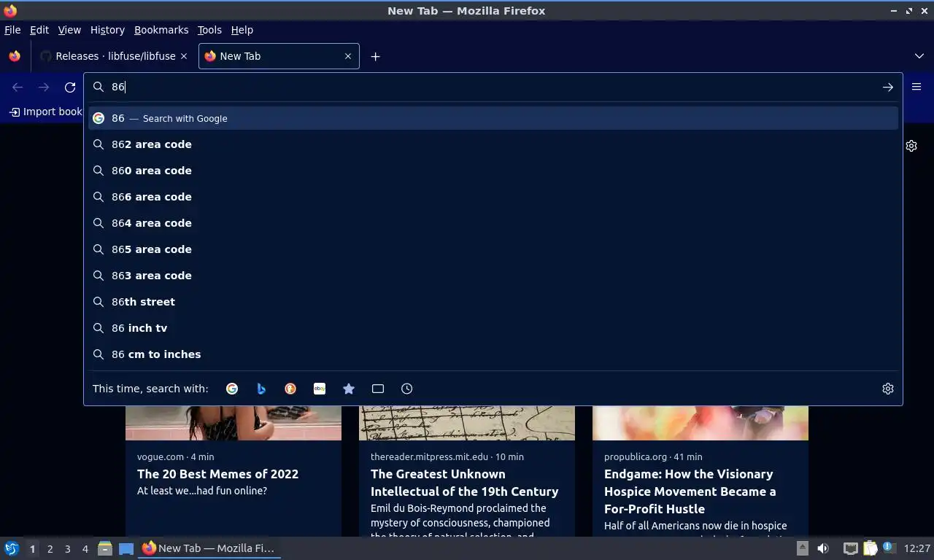
Task: Switch to Releases libfuse/libfuse tab
Action: 113,56
